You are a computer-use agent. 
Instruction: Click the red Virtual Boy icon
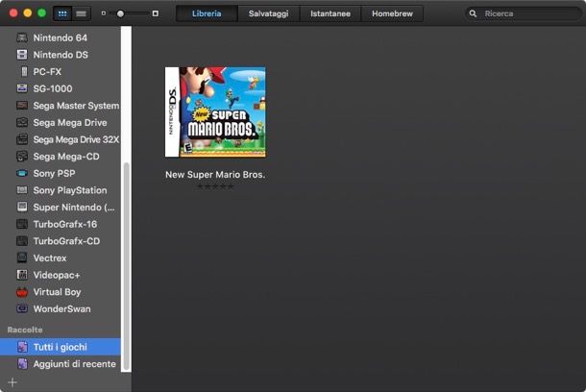click(22, 292)
